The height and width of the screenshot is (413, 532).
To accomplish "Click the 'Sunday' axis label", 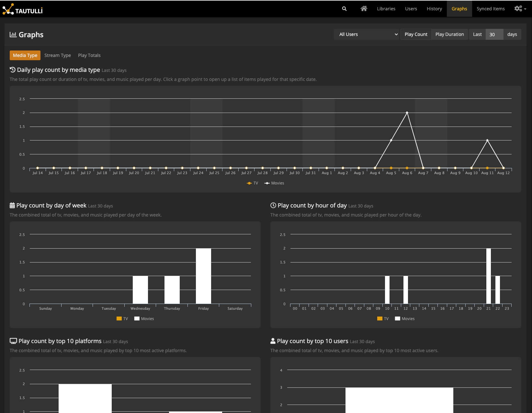I will [x=46, y=308].
